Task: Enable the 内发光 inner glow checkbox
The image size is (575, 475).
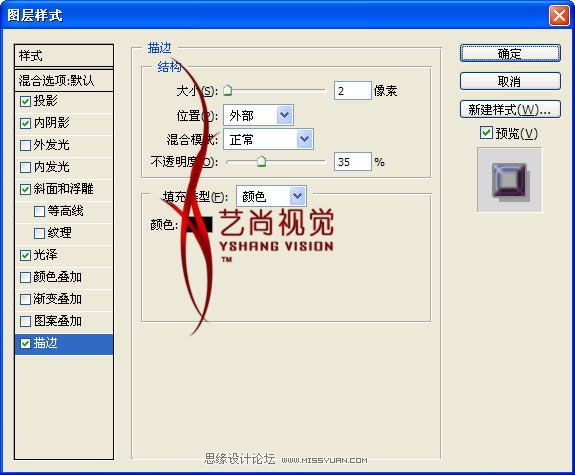Action: pos(25,167)
